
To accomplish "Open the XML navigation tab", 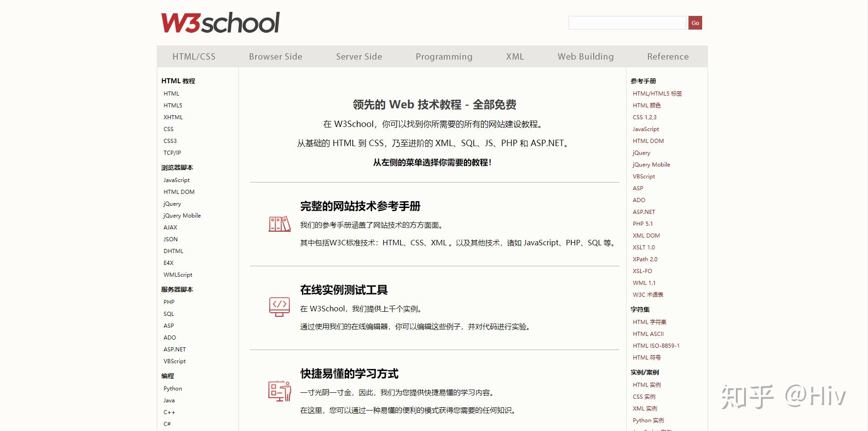I will pyautogui.click(x=515, y=56).
